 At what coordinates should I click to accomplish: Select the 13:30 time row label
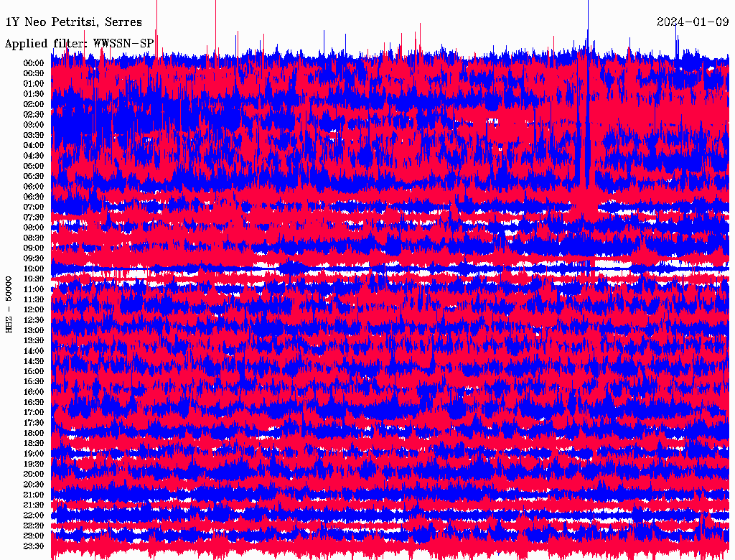(x=34, y=341)
